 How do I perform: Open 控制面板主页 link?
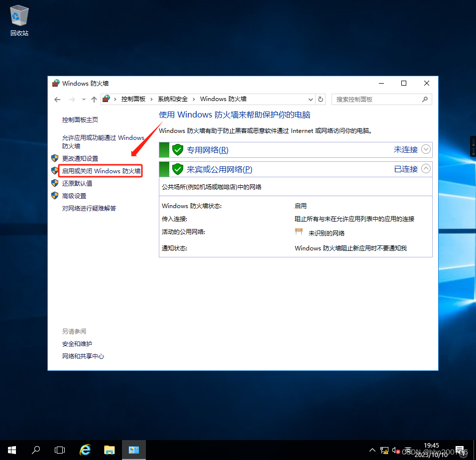(x=80, y=120)
